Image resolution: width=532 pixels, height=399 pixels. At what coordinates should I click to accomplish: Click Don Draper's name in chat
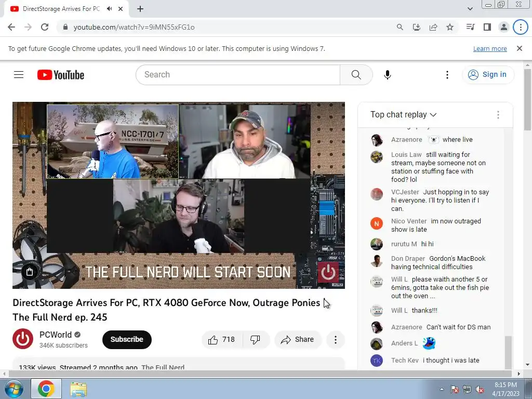coord(408,259)
